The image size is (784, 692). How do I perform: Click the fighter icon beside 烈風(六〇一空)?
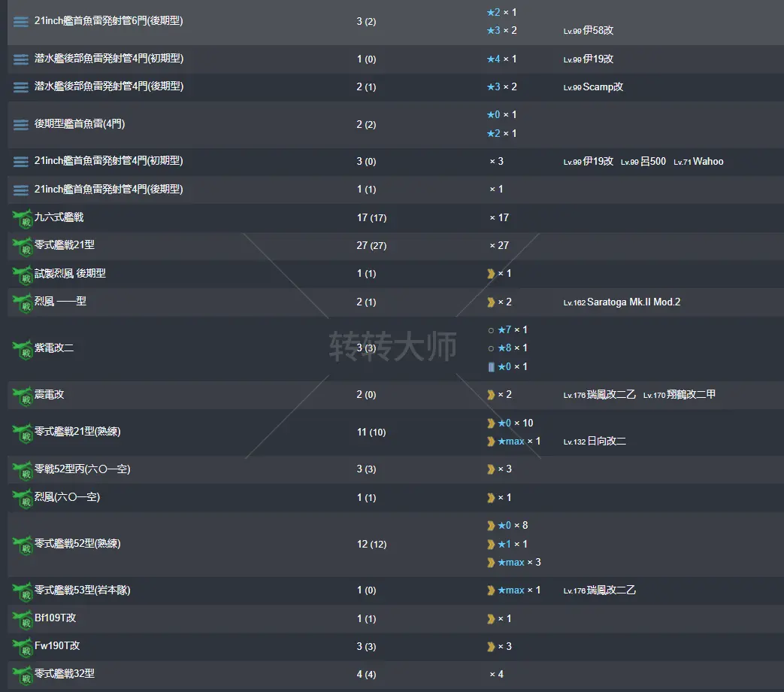(x=23, y=498)
